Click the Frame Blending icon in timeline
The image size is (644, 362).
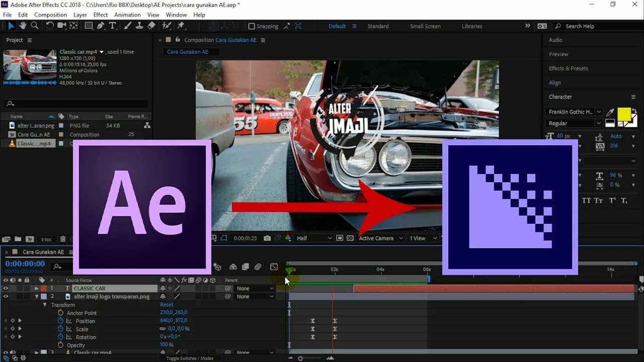point(246,267)
